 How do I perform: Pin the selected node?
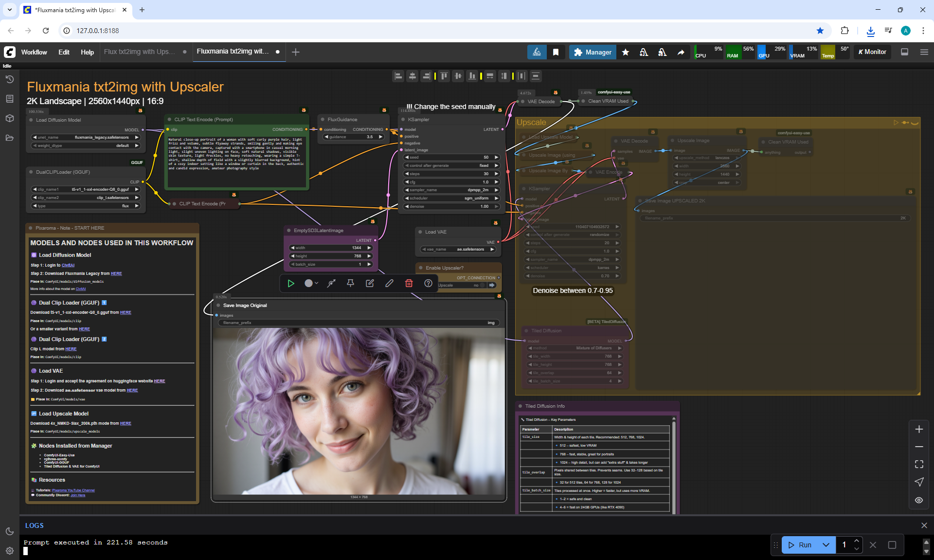pyautogui.click(x=350, y=283)
